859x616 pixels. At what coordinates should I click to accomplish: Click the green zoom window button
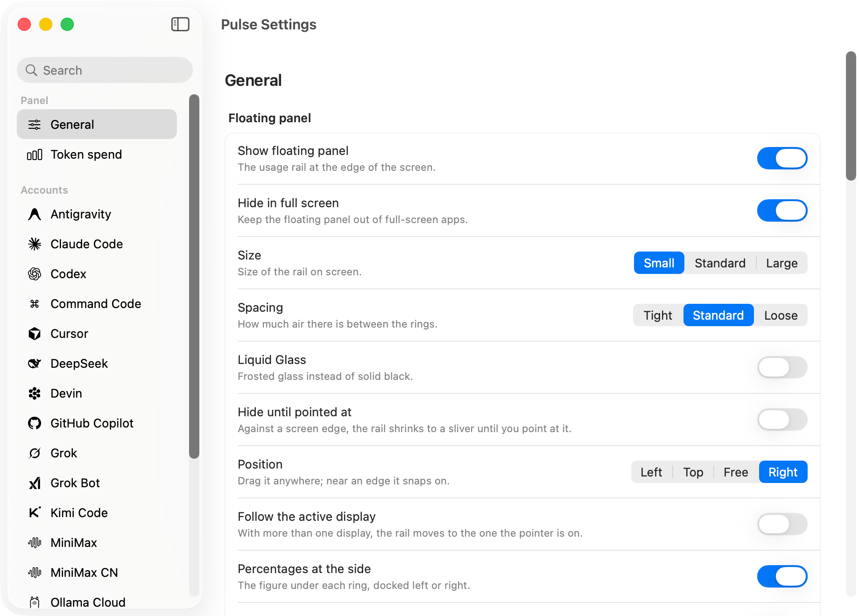[x=67, y=24]
